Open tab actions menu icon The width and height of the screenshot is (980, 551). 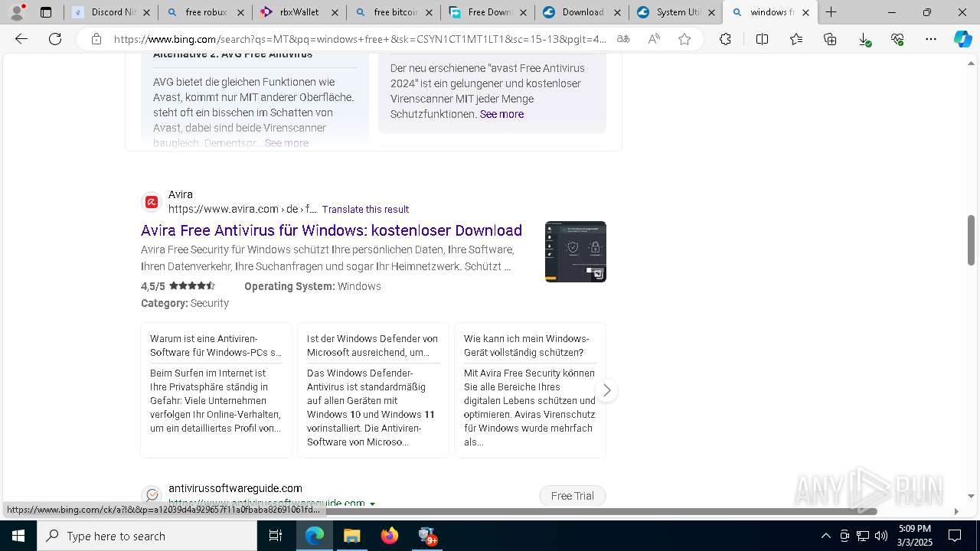[x=46, y=12]
